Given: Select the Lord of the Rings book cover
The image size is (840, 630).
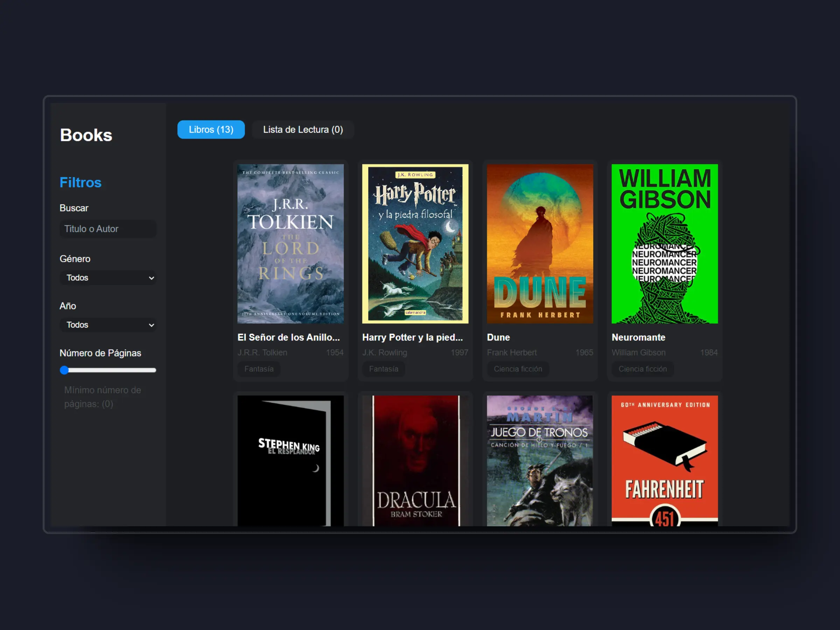Looking at the screenshot, I should tap(290, 244).
